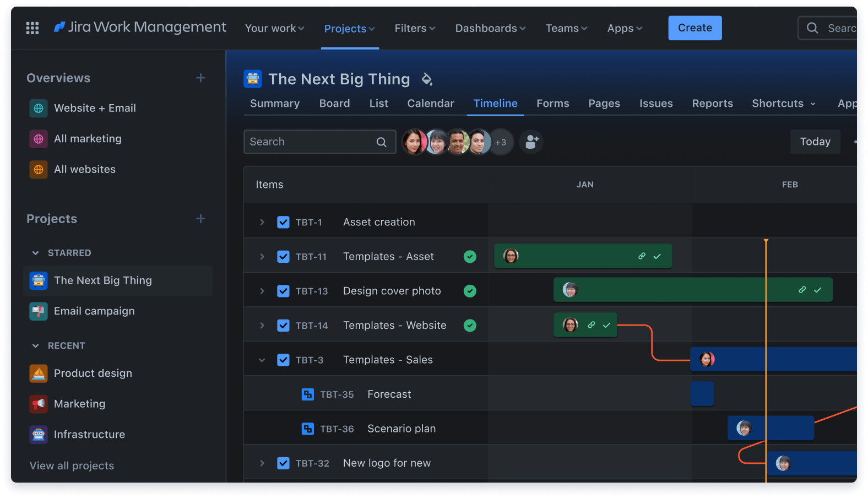Image resolution: width=868 pixels, height=498 pixels.
Task: Click the Infrastructure robot icon
Action: click(39, 435)
